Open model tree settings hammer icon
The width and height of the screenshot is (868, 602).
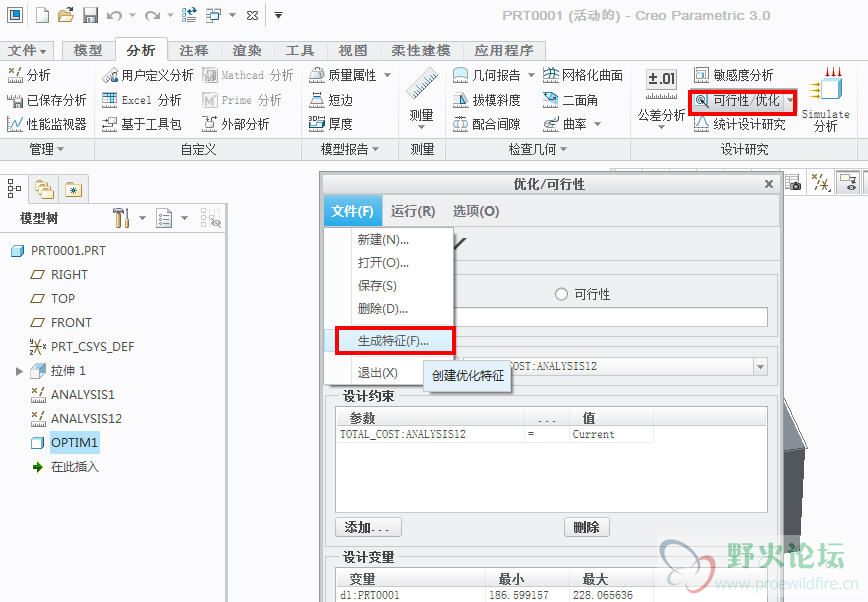(121, 218)
